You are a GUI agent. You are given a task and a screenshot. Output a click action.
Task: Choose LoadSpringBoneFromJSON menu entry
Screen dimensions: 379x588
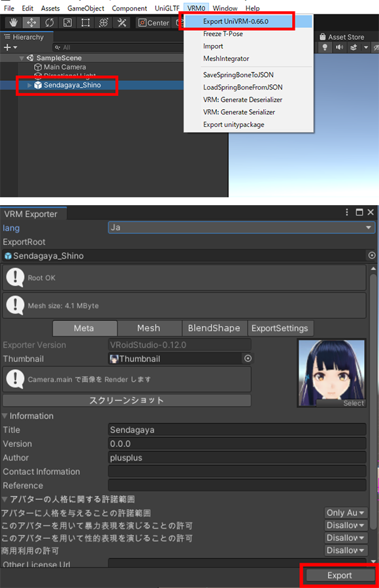click(248, 87)
